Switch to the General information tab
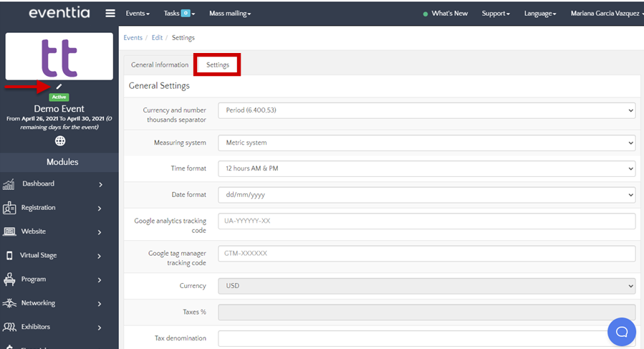644x349 pixels. pos(160,64)
